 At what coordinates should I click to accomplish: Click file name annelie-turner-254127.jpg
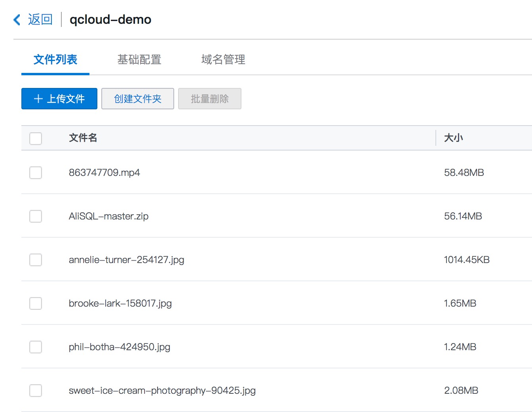(127, 260)
